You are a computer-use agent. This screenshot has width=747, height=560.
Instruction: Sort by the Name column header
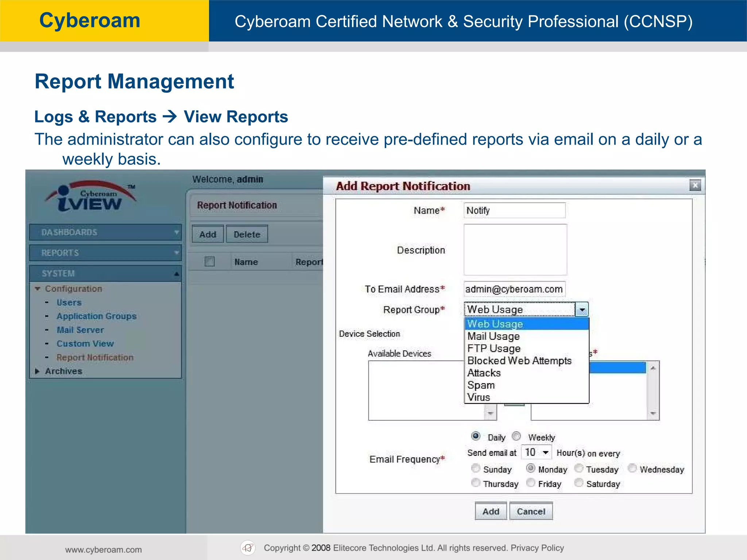pos(246,262)
